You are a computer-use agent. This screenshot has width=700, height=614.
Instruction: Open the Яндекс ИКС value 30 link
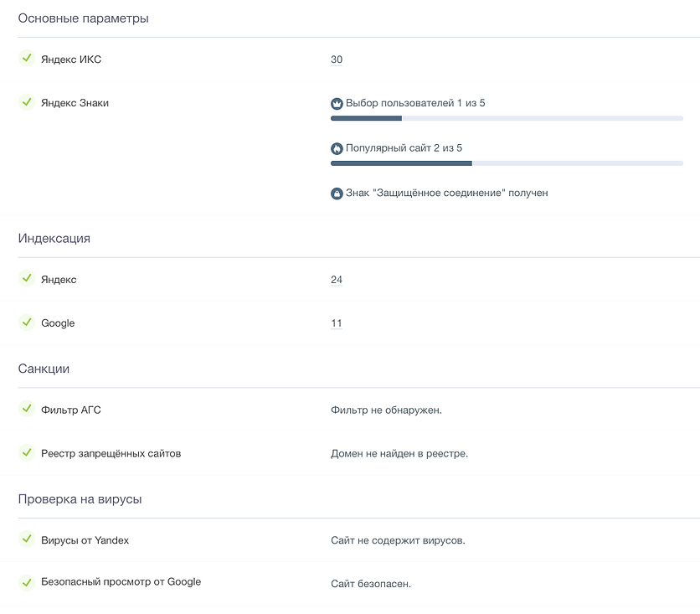pyautogui.click(x=337, y=59)
